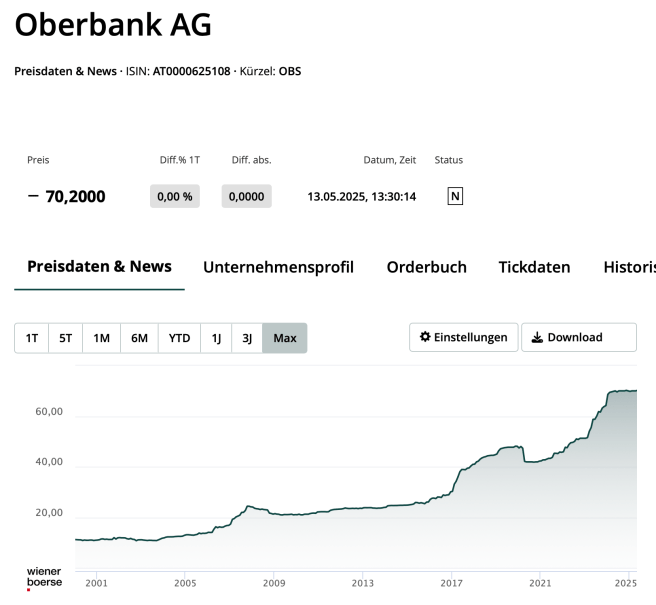Image resolution: width=656 pixels, height=605 pixels.
Task: Select the 3J three-year range
Action: 247,338
